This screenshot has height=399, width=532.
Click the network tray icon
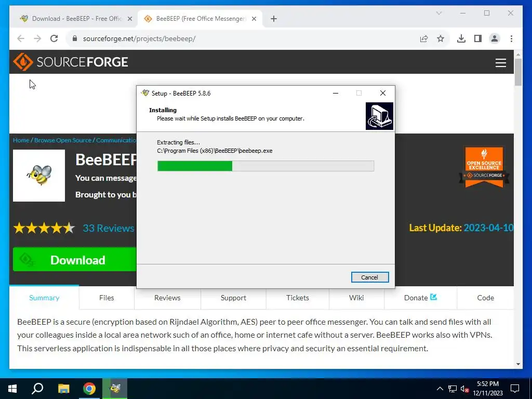pos(453,389)
